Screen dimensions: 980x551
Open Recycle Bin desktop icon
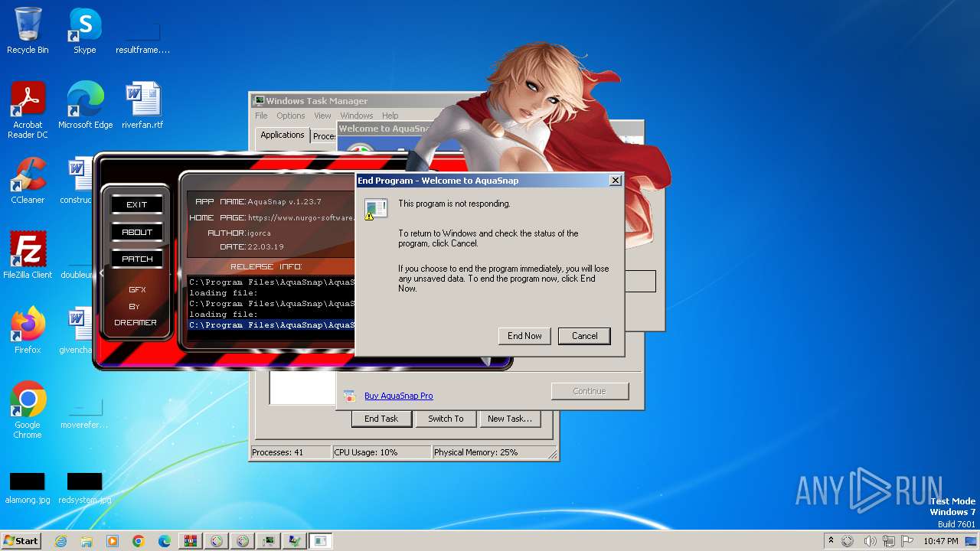pyautogui.click(x=28, y=31)
